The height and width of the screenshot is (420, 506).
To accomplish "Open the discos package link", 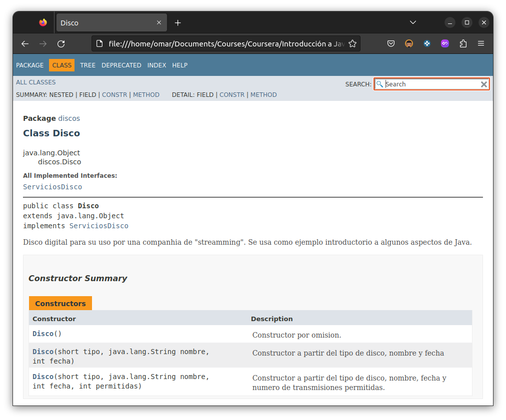I will click(69, 118).
